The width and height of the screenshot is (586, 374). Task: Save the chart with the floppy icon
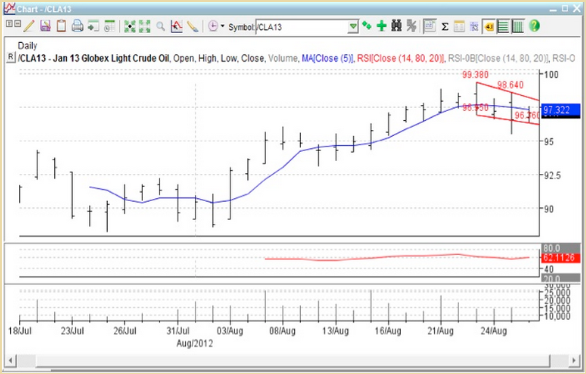click(x=45, y=26)
